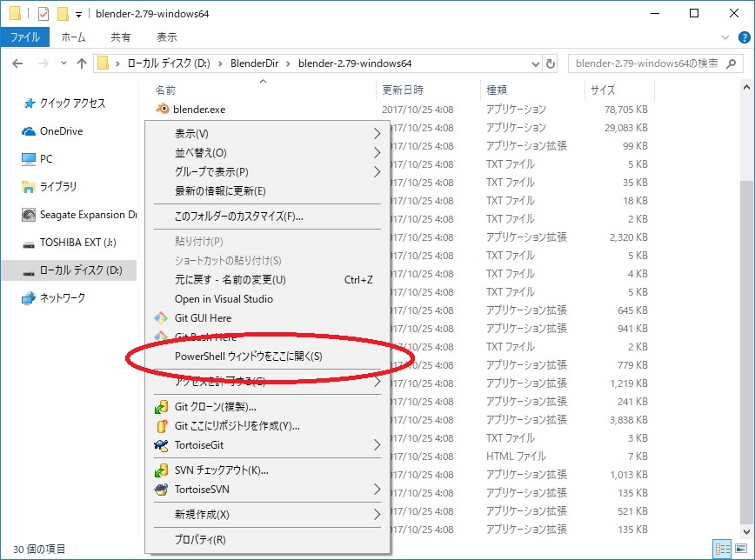Viewport: 755px width, 560px height.
Task: Click the 2,320 KB size value
Action: coord(628,237)
